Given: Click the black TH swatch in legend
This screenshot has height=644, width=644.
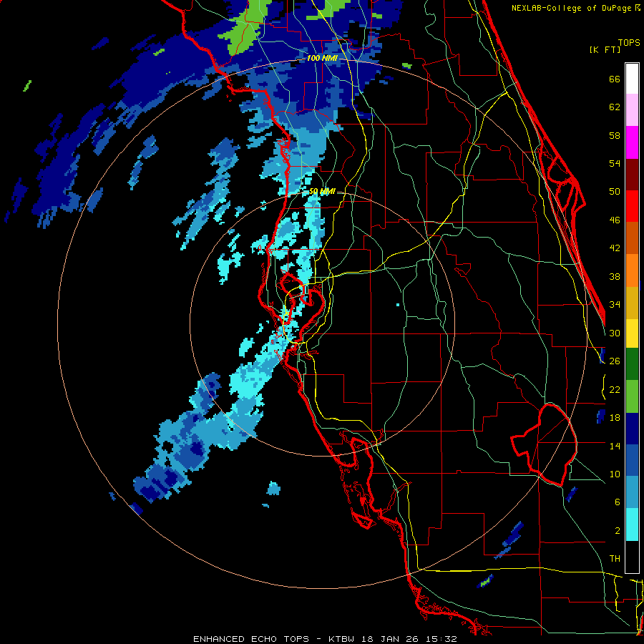Looking at the screenshot, I should point(632,557).
